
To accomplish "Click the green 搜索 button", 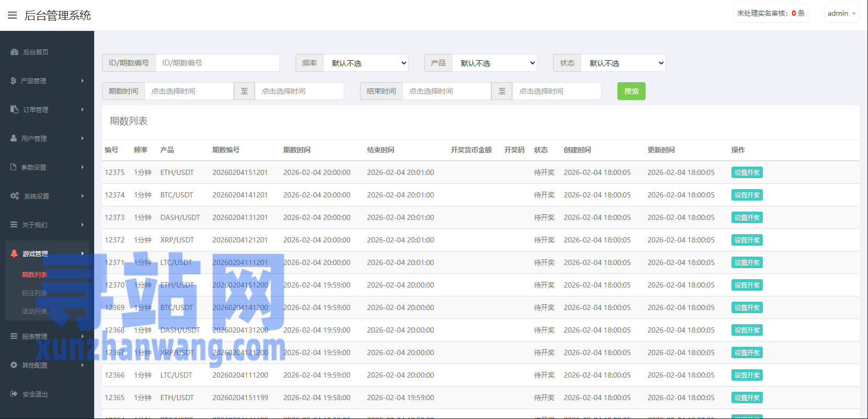I will (631, 91).
